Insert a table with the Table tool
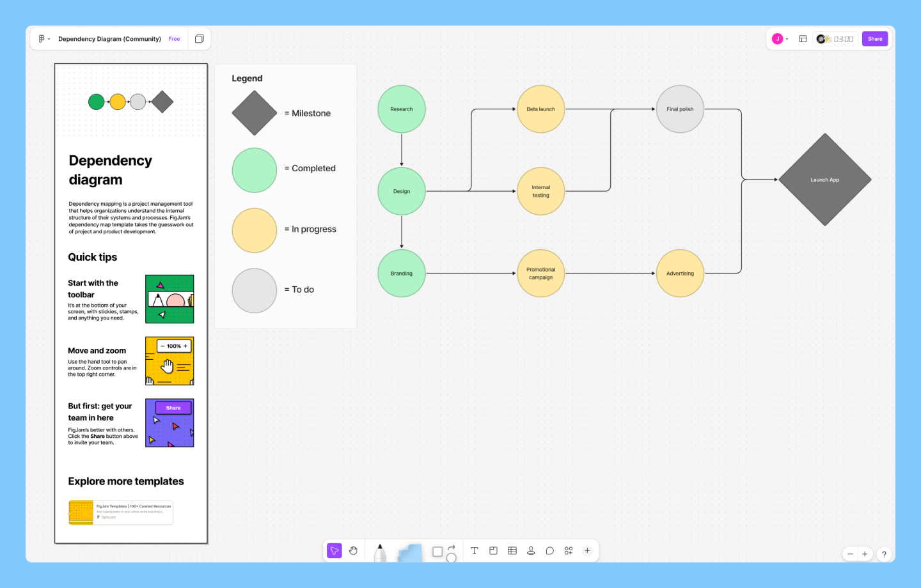Screen dimensions: 921x588 click(x=512, y=550)
